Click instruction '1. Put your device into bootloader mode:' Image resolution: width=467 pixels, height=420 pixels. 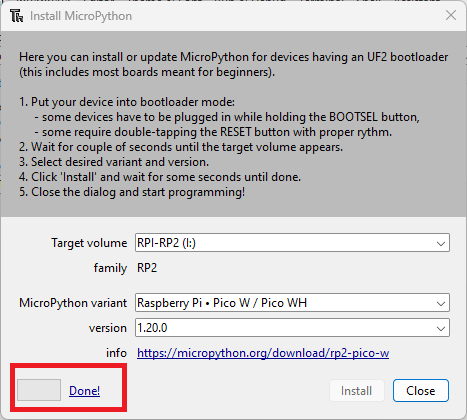[x=127, y=102]
